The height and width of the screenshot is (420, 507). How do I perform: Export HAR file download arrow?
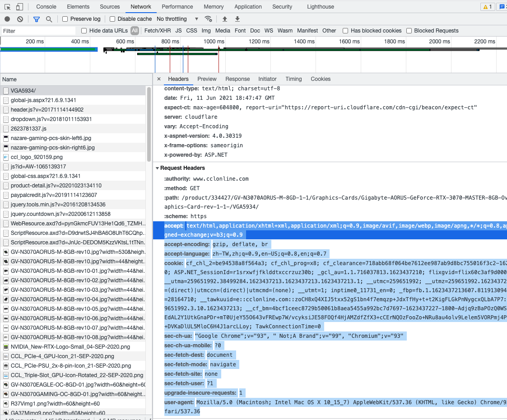(237, 19)
